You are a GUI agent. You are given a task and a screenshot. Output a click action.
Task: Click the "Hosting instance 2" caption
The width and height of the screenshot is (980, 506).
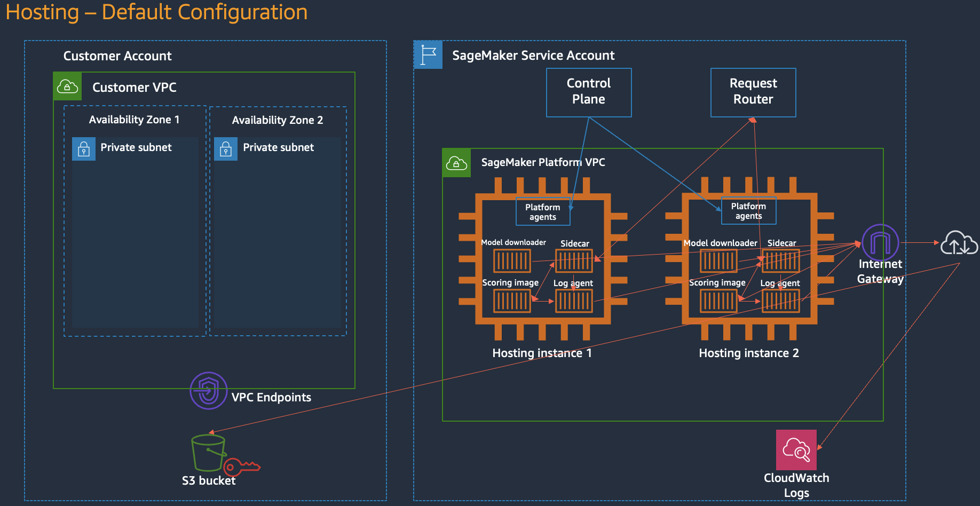point(749,353)
